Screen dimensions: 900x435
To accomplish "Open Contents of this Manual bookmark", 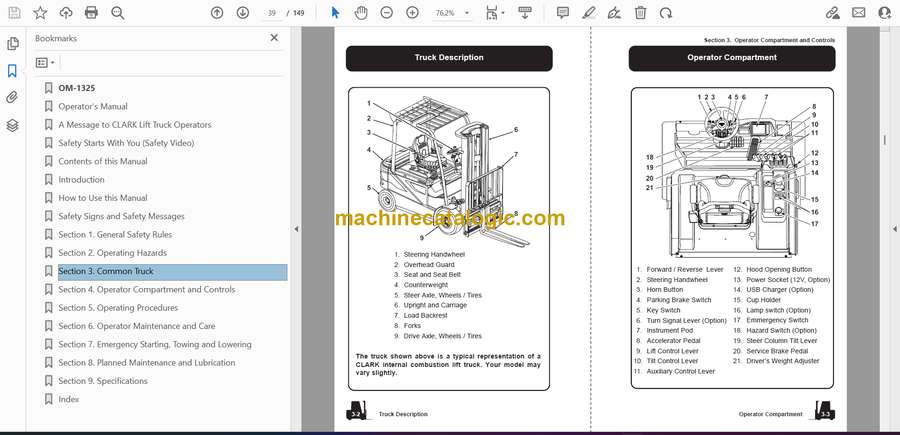I will (x=103, y=162).
